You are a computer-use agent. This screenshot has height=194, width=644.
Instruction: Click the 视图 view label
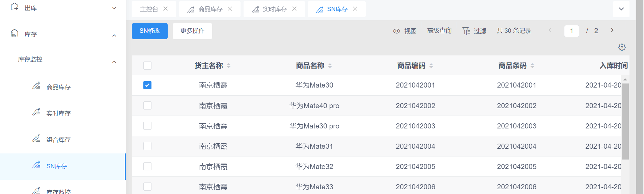coord(411,31)
